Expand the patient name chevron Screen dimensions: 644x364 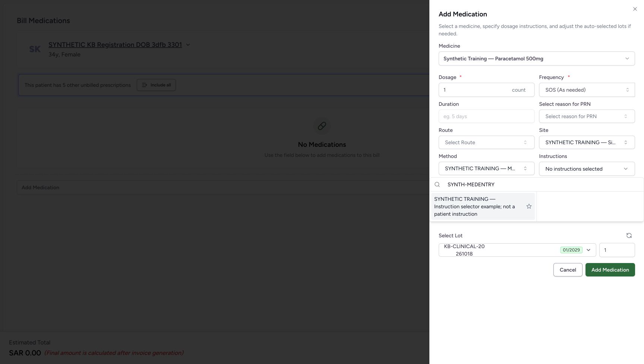coord(188,45)
